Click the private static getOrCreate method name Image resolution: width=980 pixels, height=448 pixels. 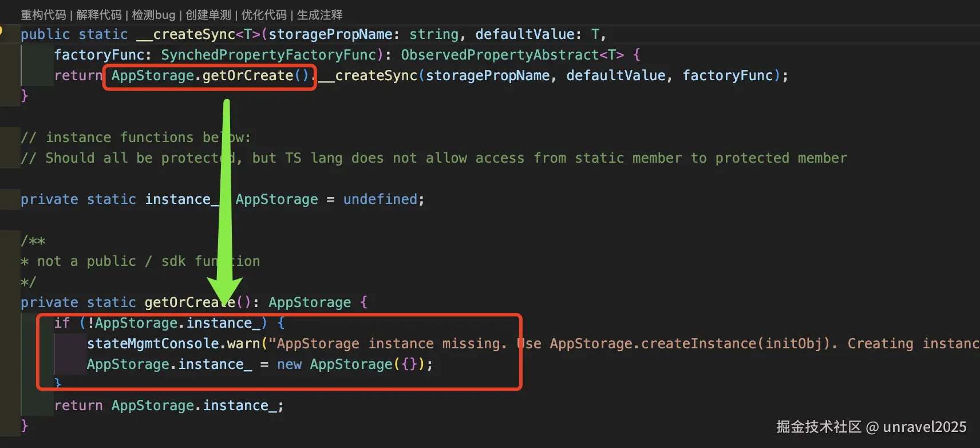click(x=189, y=302)
